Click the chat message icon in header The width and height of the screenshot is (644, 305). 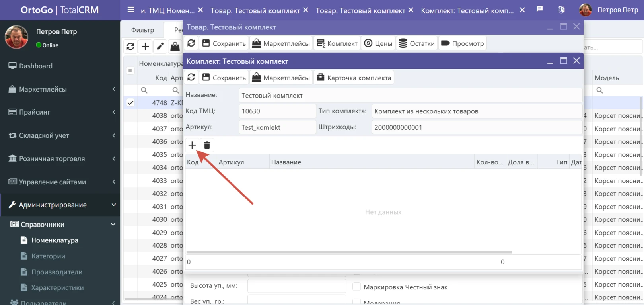[539, 10]
